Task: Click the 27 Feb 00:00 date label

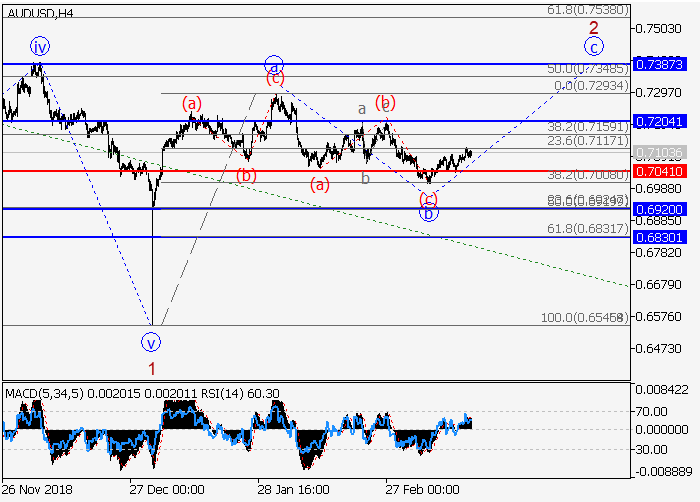Action: [423, 490]
